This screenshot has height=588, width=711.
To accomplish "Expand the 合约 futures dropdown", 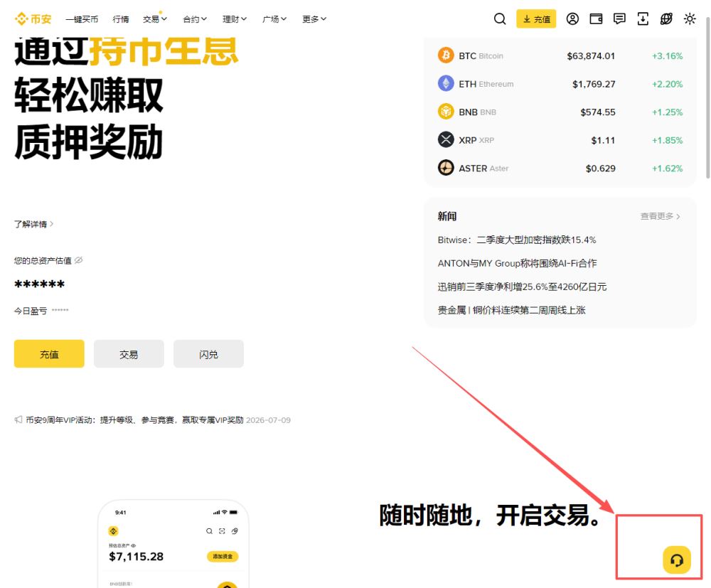I will 195,19.
